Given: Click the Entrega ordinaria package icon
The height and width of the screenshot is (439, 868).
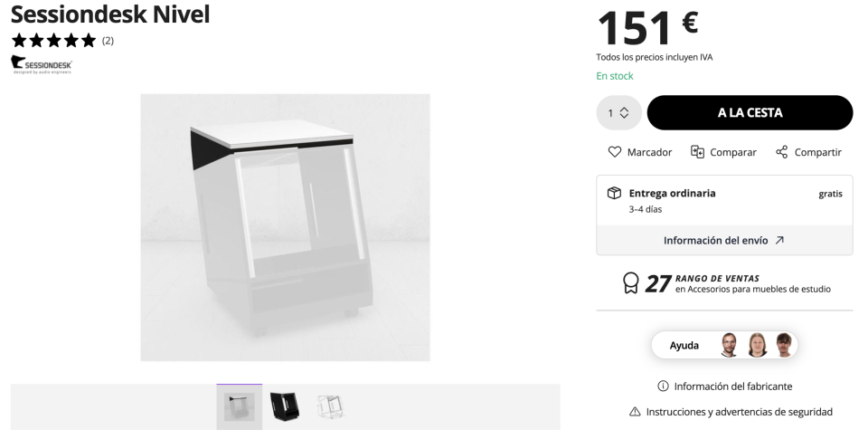Looking at the screenshot, I should coord(614,193).
